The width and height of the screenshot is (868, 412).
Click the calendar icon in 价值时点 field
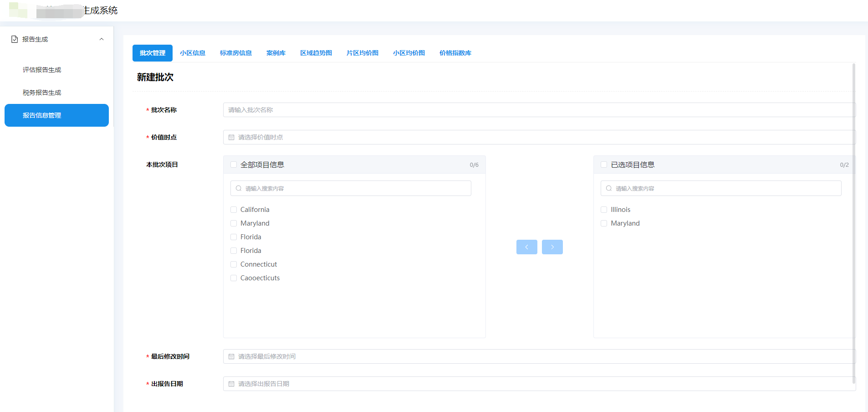[x=231, y=137]
